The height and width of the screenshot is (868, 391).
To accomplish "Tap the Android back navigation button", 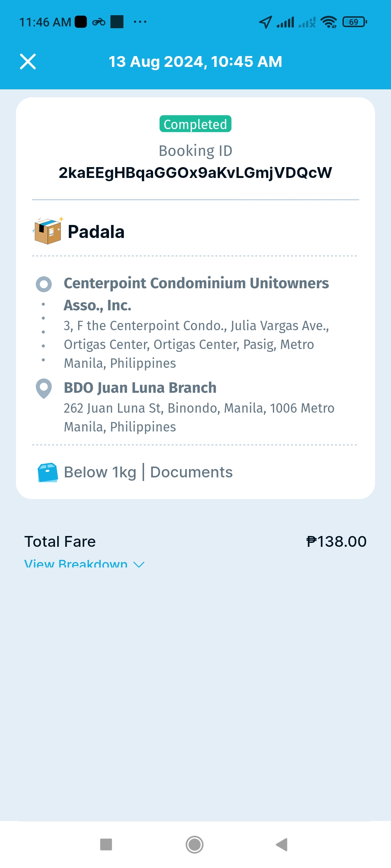I will coord(282,845).
